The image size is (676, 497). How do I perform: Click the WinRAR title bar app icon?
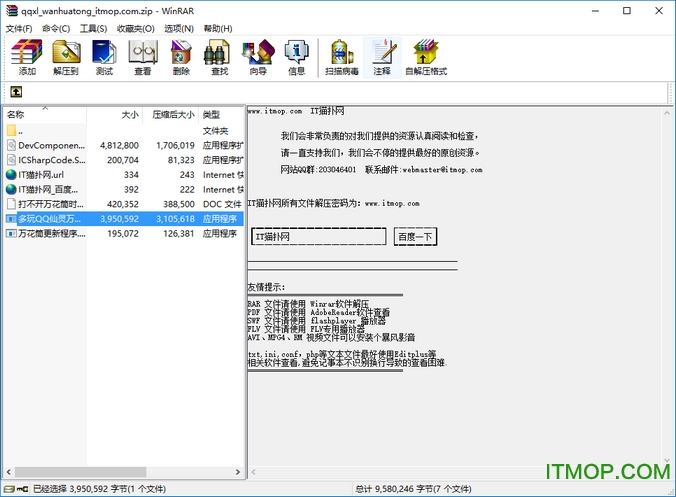[12, 11]
